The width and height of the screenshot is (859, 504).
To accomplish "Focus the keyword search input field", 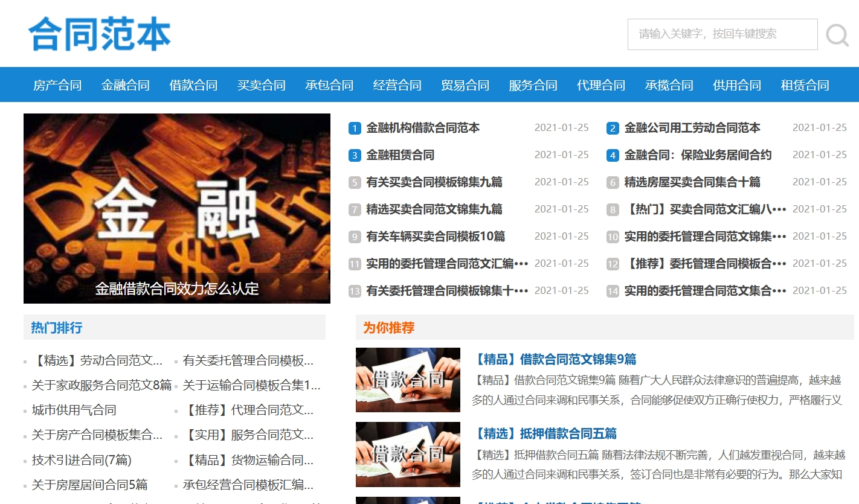I will 722,34.
